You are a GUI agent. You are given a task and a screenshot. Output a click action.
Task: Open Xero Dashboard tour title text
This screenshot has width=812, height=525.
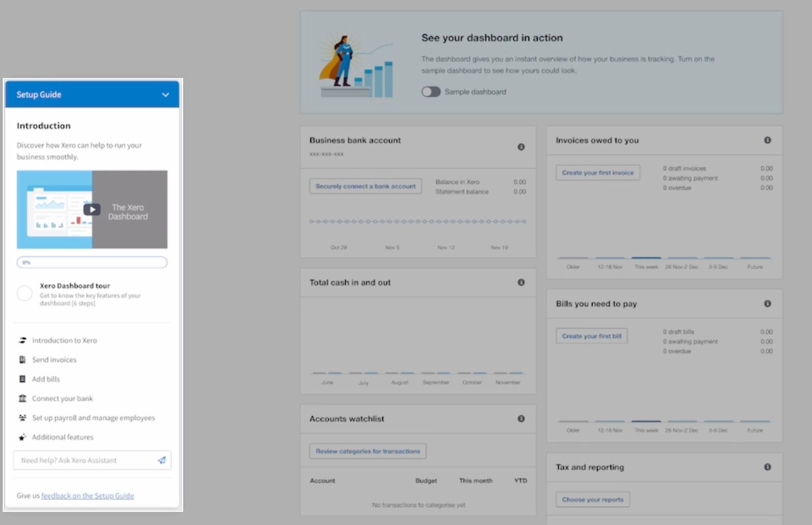[75, 286]
